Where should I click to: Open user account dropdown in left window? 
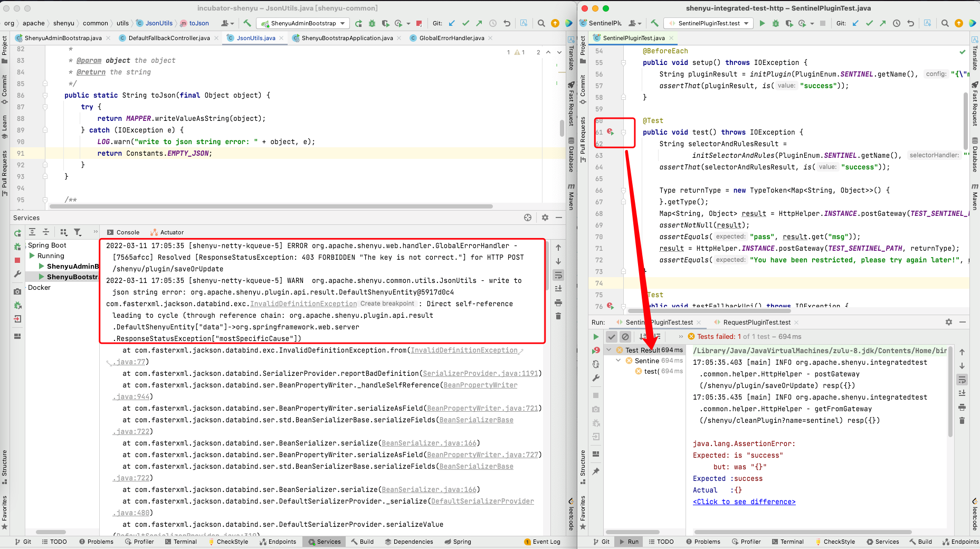(227, 23)
